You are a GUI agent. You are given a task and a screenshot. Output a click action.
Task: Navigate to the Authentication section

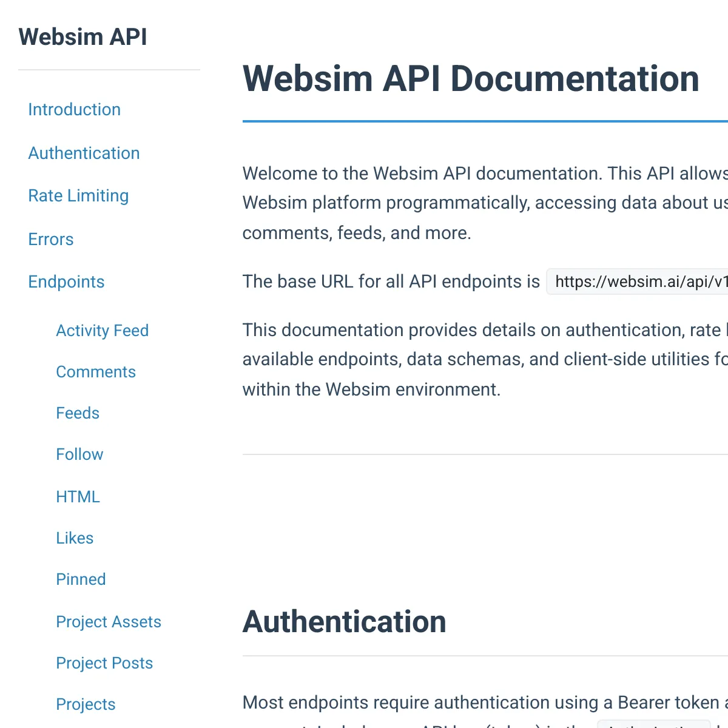click(84, 153)
